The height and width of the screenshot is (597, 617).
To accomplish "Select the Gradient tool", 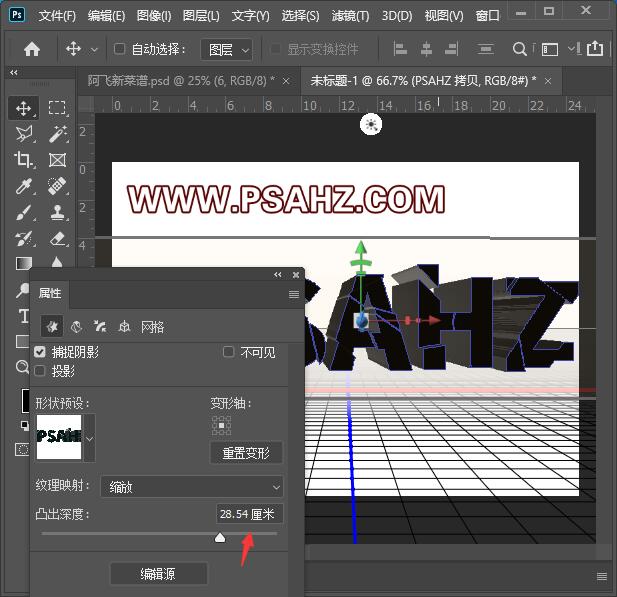I will (24, 263).
